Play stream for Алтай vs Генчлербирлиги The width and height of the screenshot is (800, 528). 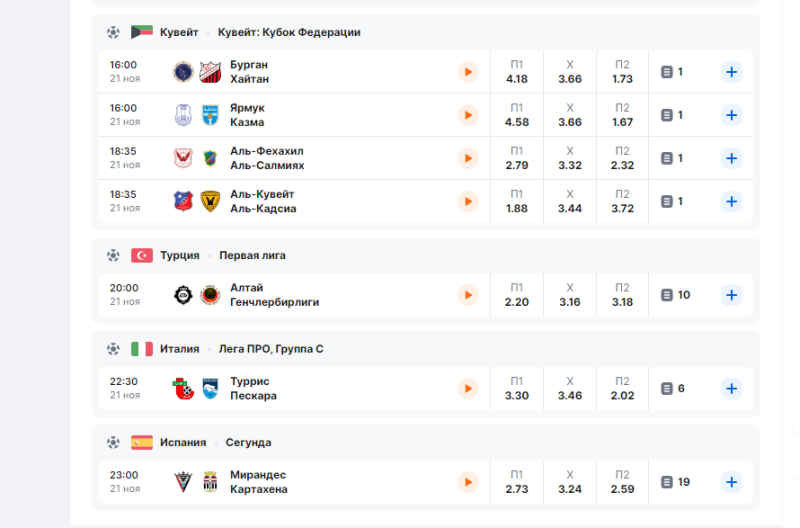click(x=468, y=295)
